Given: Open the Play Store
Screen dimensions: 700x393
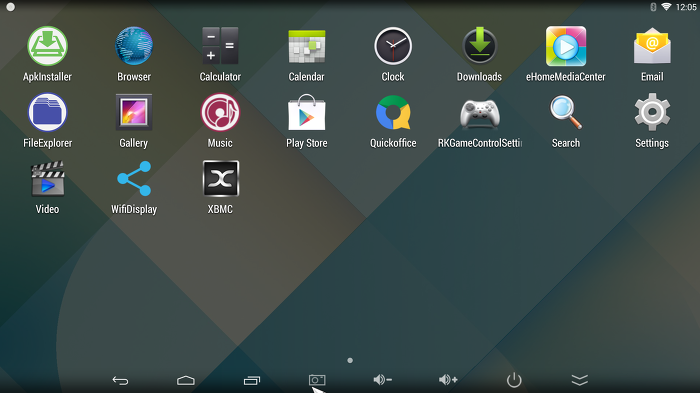Looking at the screenshot, I should click(307, 112).
